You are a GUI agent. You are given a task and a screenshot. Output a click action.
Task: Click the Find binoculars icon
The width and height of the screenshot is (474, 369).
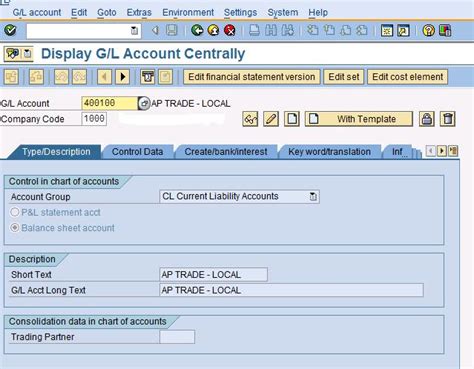[x=271, y=30]
